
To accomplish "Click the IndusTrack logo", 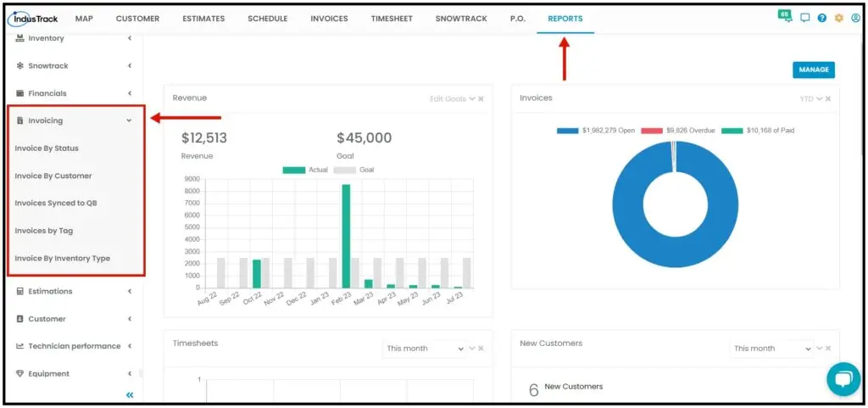I will [x=34, y=19].
